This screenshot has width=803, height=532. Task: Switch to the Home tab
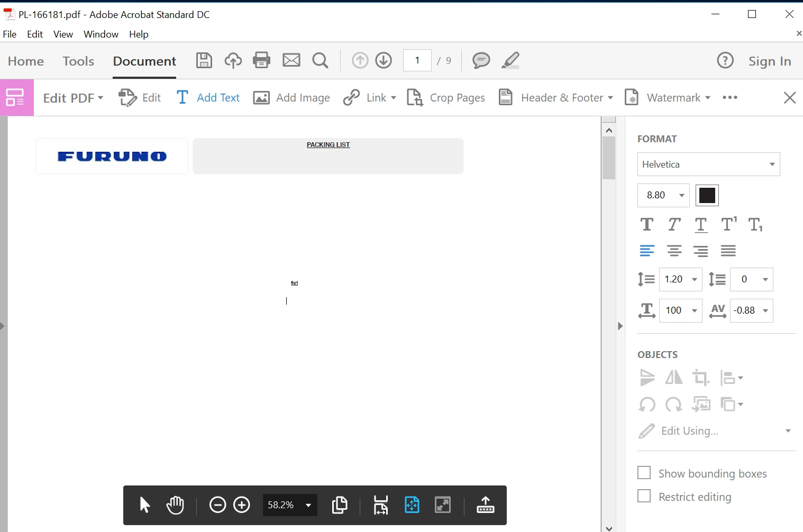coord(26,61)
